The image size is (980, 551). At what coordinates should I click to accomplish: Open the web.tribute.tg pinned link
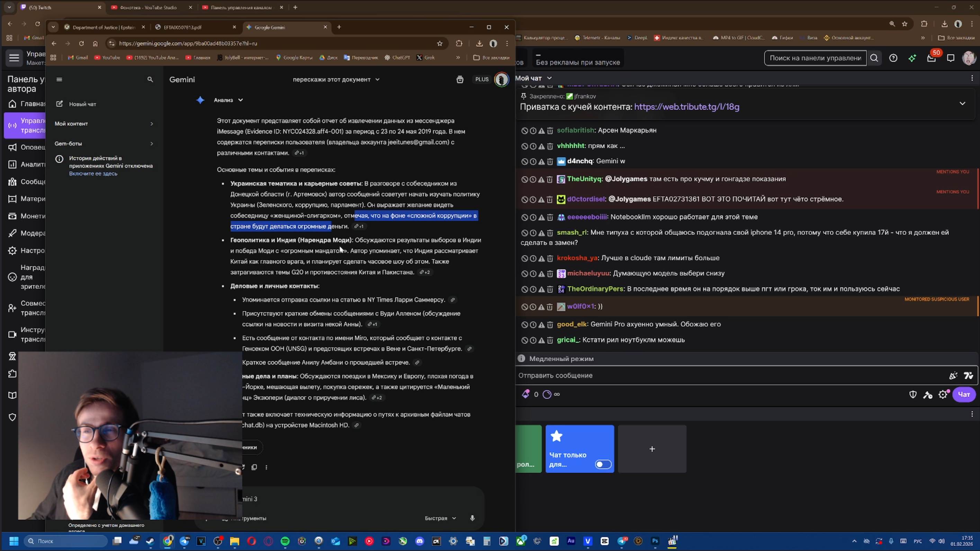pos(686,107)
